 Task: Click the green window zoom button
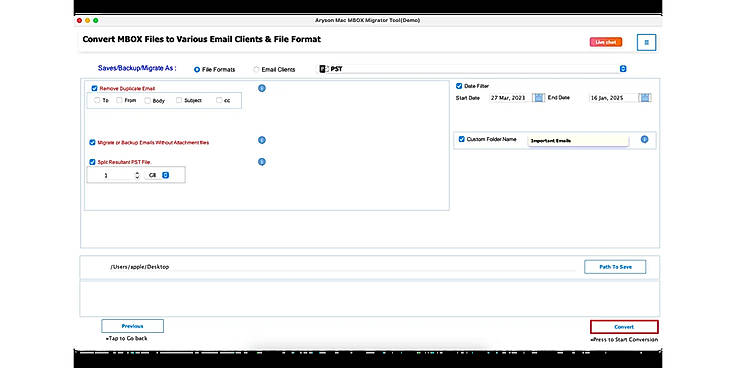(x=96, y=21)
